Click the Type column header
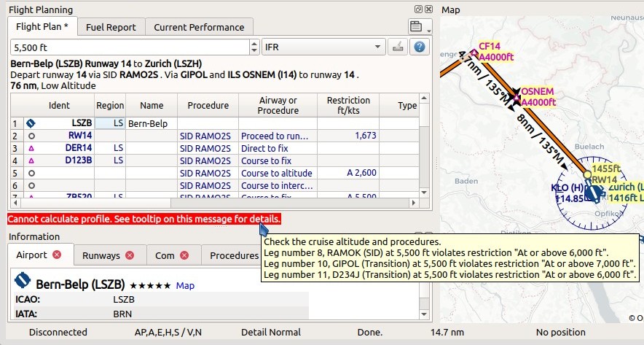This screenshot has width=644, height=345. coord(399,105)
